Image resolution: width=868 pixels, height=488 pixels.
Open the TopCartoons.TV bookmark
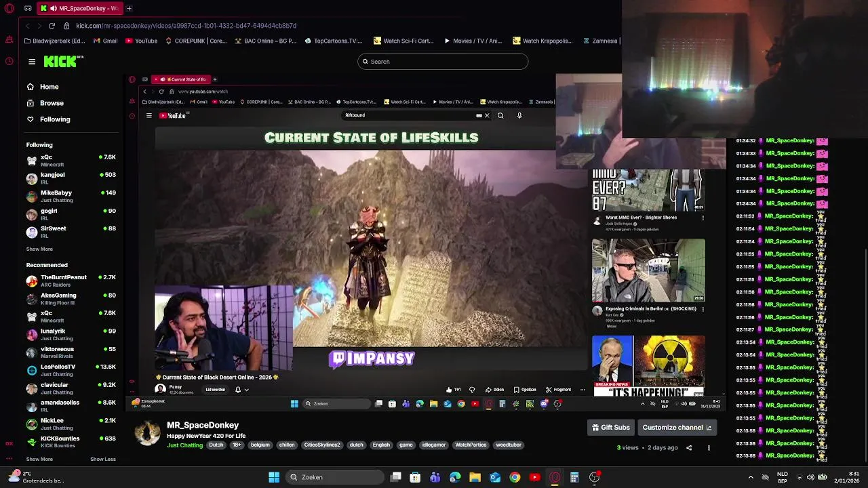(334, 41)
